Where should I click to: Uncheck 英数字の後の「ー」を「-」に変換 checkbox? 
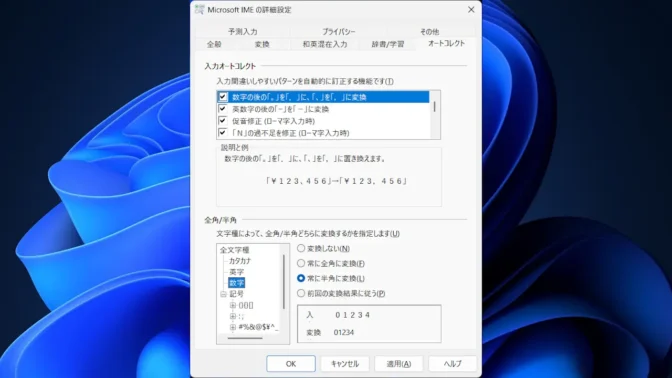222,109
